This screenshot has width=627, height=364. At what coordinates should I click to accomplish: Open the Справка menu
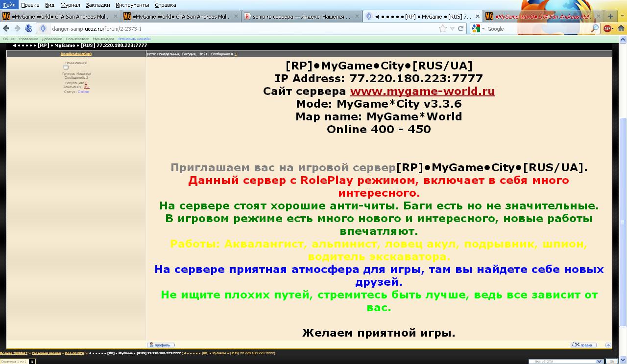coord(166,5)
